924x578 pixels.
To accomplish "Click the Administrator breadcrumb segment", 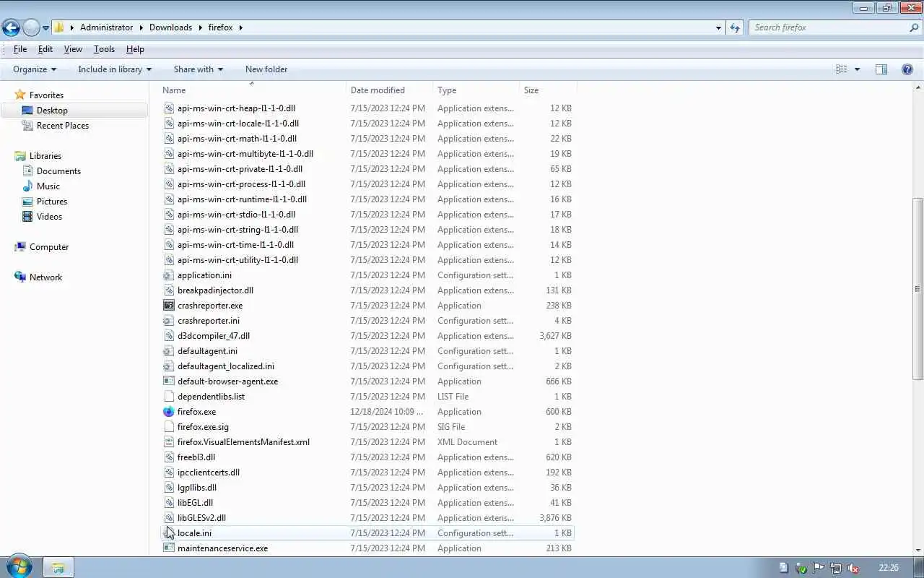I will pyautogui.click(x=106, y=27).
